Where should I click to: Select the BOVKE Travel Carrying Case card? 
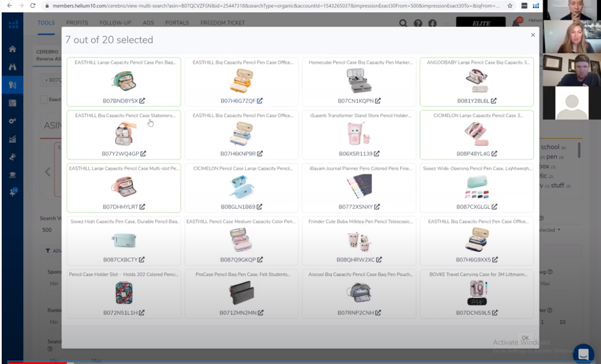(477, 294)
